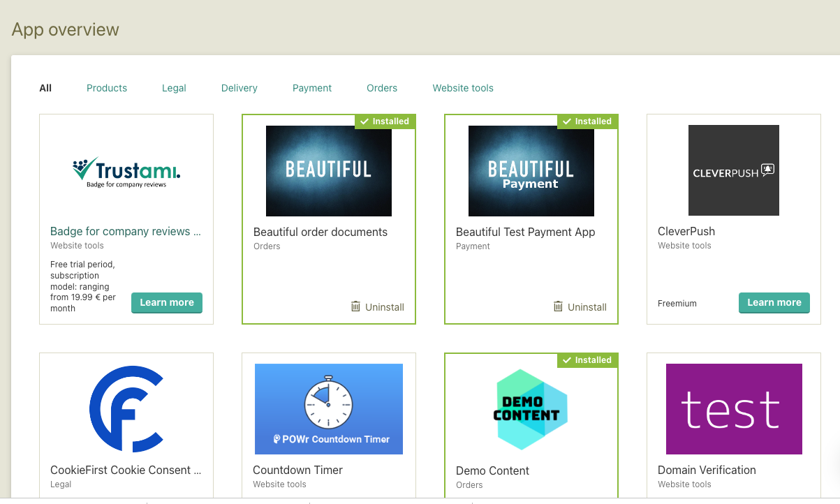The image size is (840, 504).
Task: Open the CookieFirst Cookie Consent title
Action: [126, 470]
